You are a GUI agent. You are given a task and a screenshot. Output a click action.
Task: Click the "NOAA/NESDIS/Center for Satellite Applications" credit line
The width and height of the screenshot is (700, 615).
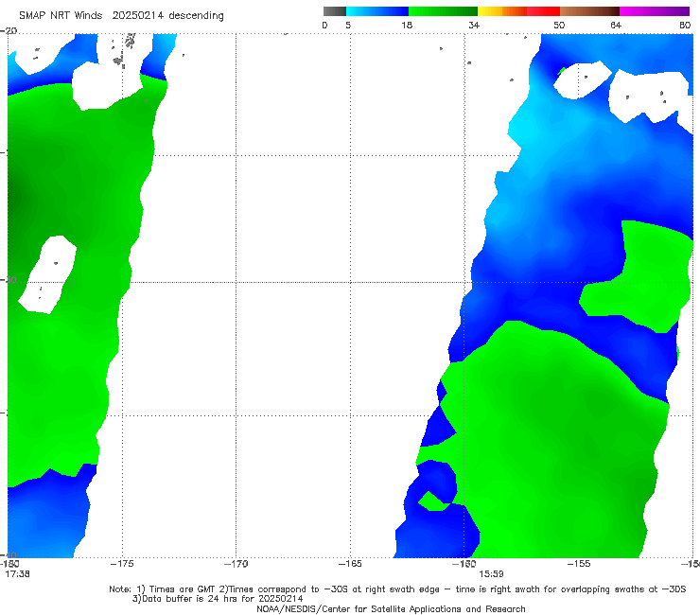(391, 609)
